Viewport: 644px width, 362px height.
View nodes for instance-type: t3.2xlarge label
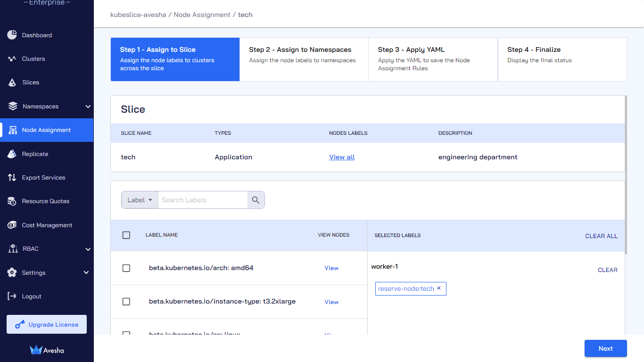coord(331,302)
